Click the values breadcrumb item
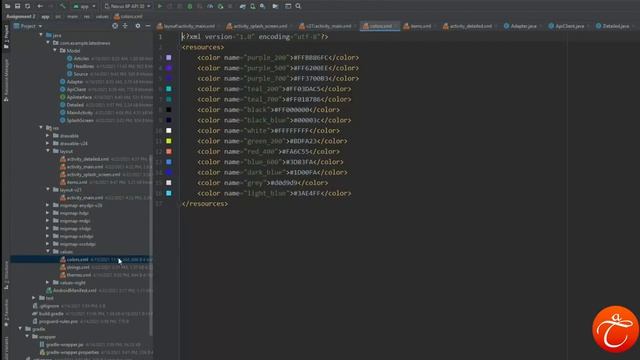 pos(102,17)
